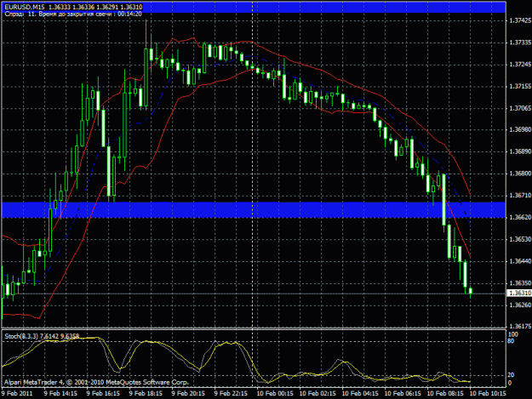The width and height of the screenshot is (532, 399).
Task: Click the 1.36710 price axis label
Action: (520, 196)
